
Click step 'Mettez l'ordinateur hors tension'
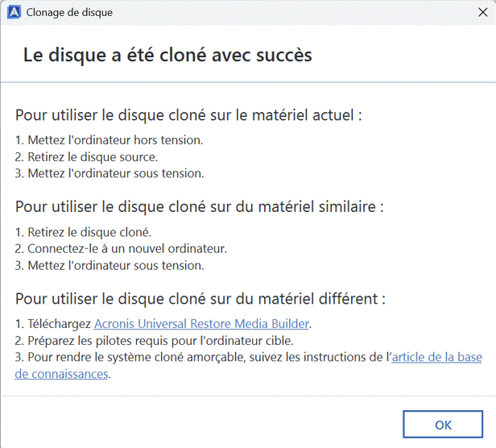point(110,140)
